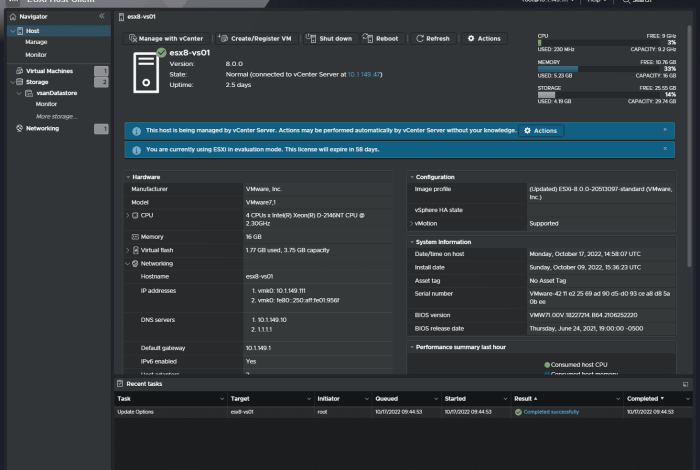Collapse the Hardware section

tap(128, 177)
